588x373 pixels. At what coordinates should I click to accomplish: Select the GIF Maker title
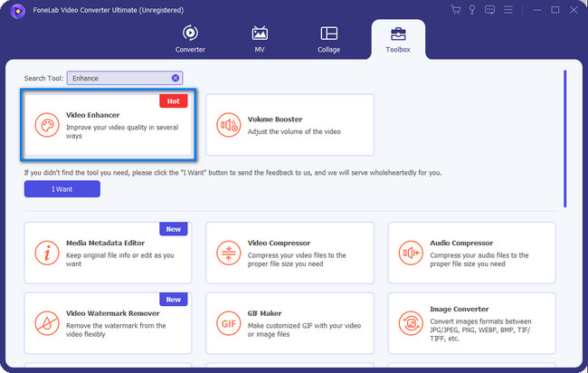pyautogui.click(x=264, y=313)
